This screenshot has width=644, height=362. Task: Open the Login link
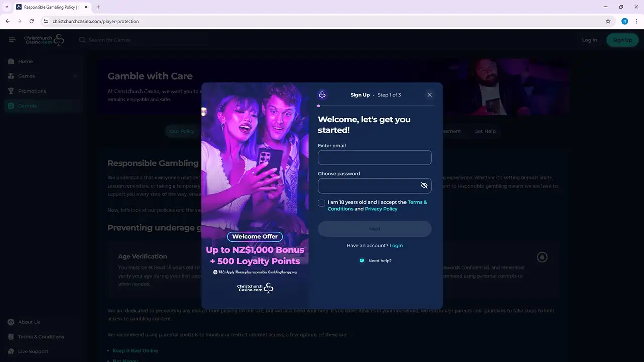[396, 246]
